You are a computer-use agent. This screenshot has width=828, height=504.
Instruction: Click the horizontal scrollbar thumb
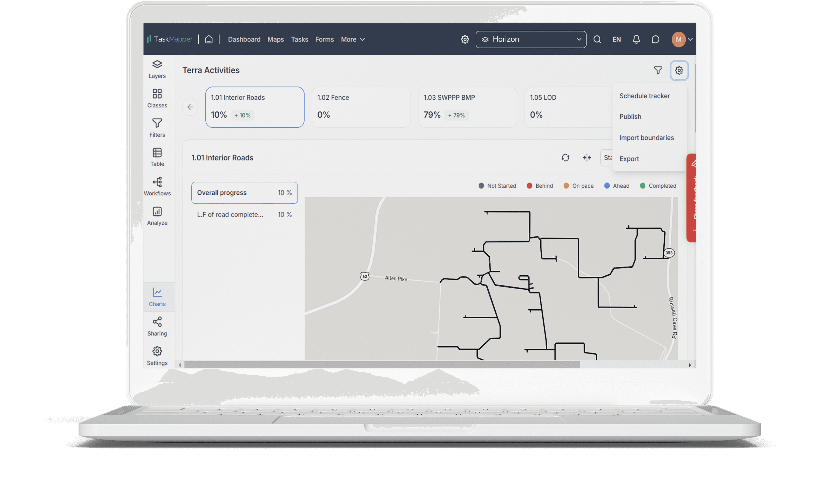[x=382, y=365]
